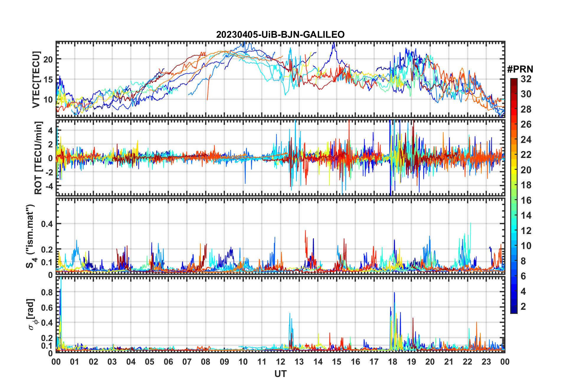Click x-axis tick label 12
The width and height of the screenshot is (561, 392).
(x=280, y=362)
